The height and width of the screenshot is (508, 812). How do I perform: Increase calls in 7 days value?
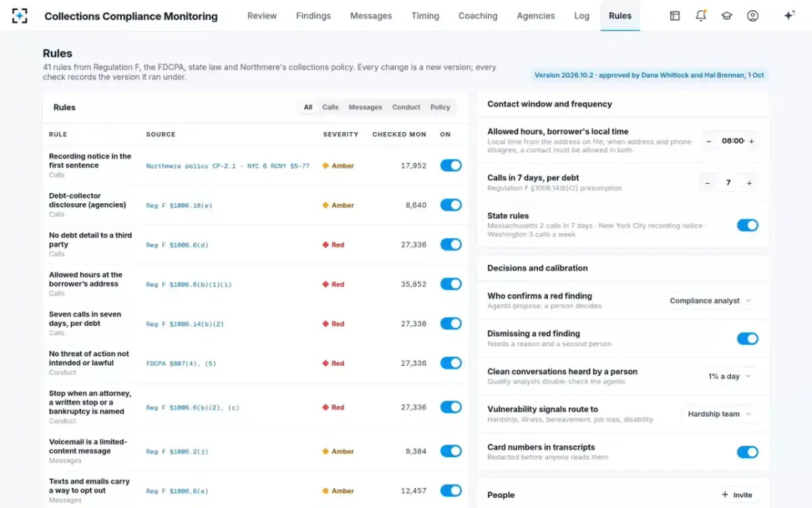(x=749, y=183)
